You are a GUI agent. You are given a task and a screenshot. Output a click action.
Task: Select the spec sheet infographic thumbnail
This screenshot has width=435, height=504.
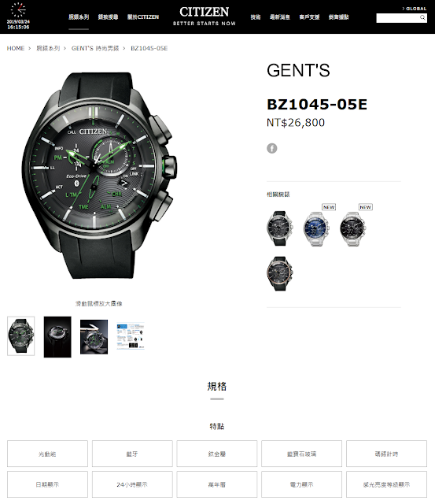pyautogui.click(x=131, y=336)
